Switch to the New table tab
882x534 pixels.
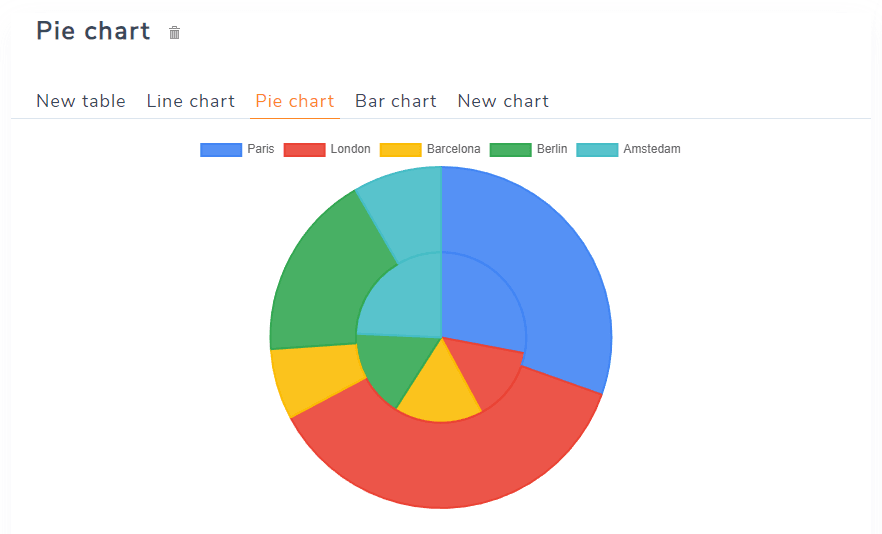tap(81, 101)
